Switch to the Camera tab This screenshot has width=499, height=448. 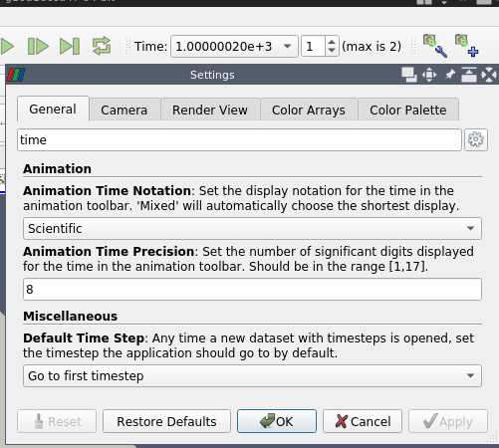point(125,110)
